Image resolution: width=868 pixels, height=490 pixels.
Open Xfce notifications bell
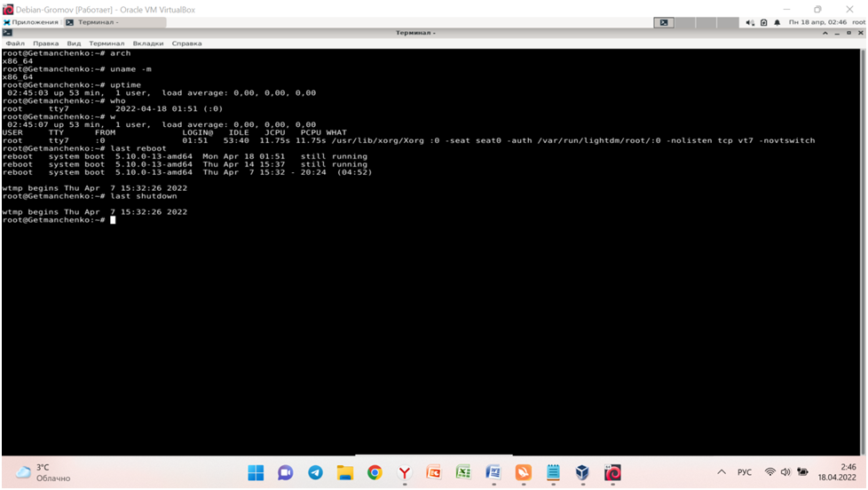click(x=777, y=23)
